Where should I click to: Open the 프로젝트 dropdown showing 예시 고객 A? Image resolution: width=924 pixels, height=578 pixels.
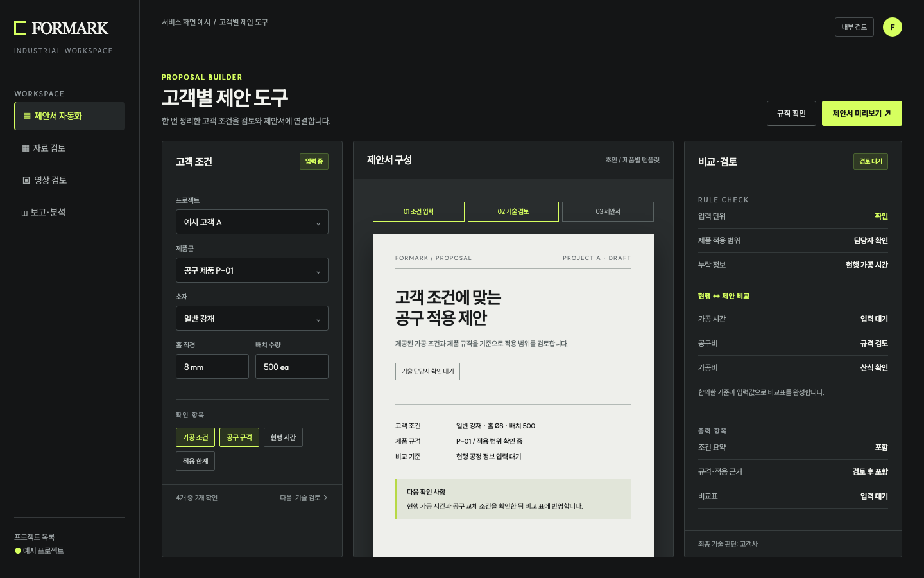pos(252,222)
